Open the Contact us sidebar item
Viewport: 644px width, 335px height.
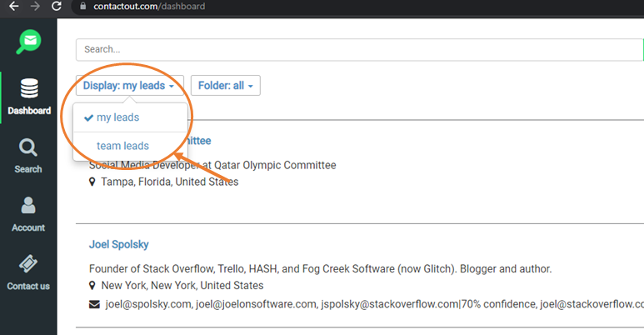pyautogui.click(x=28, y=273)
